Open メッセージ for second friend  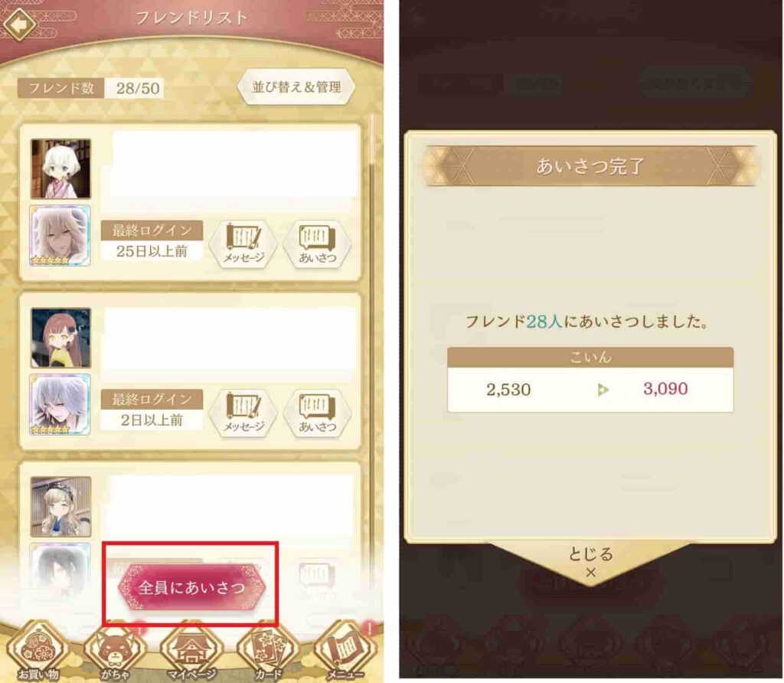243,413
